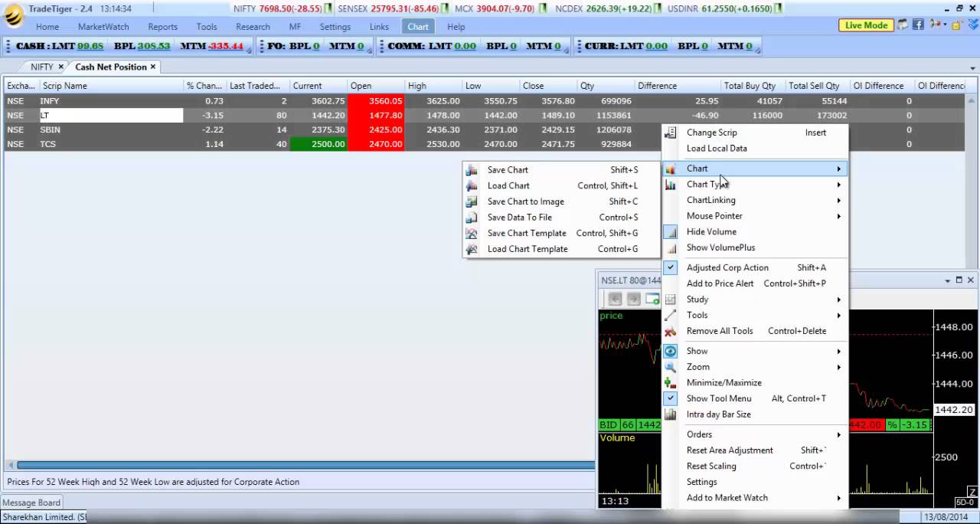Open the Facebook icon in top toolbar

pos(918,25)
